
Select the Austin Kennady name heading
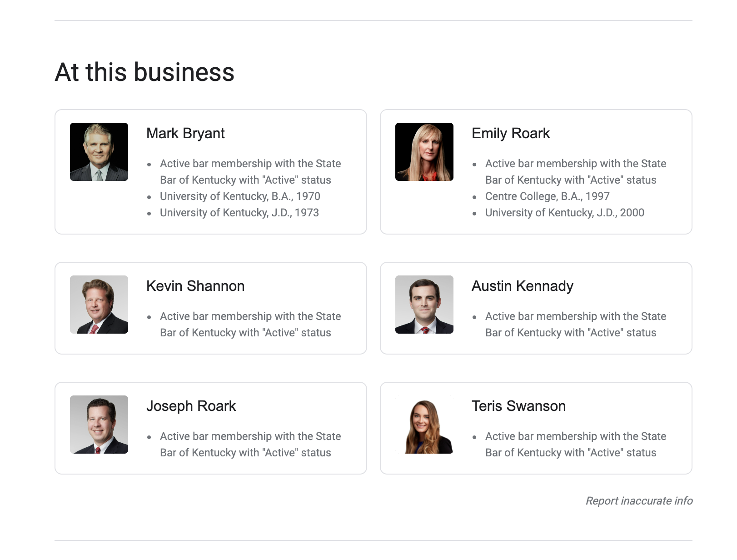pos(523,286)
